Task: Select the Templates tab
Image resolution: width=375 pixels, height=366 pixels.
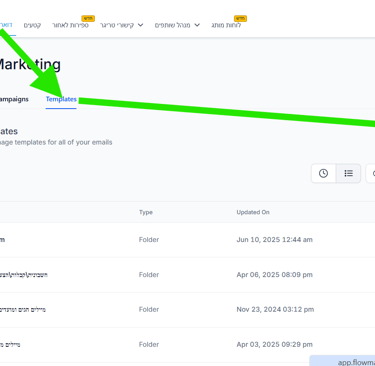Action: (x=61, y=99)
